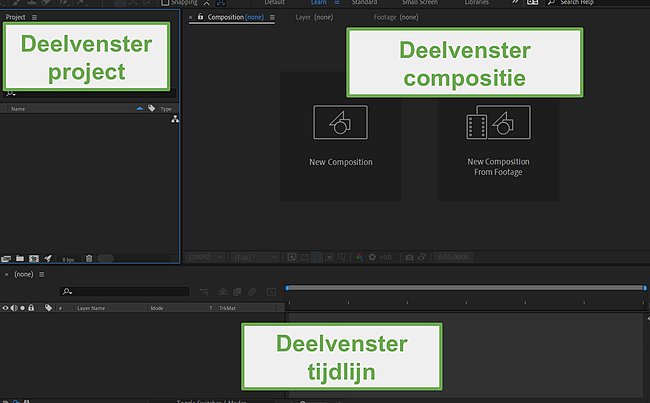Click the work area start handle

[287, 288]
